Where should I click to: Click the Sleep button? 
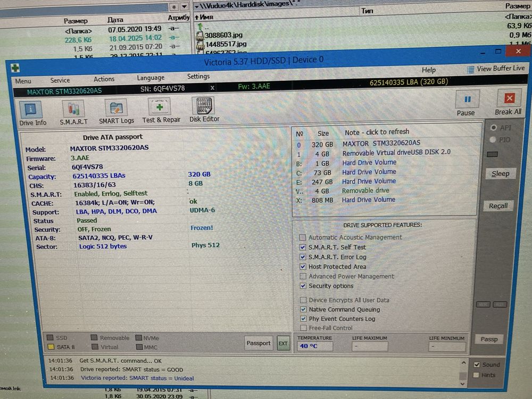click(x=501, y=174)
